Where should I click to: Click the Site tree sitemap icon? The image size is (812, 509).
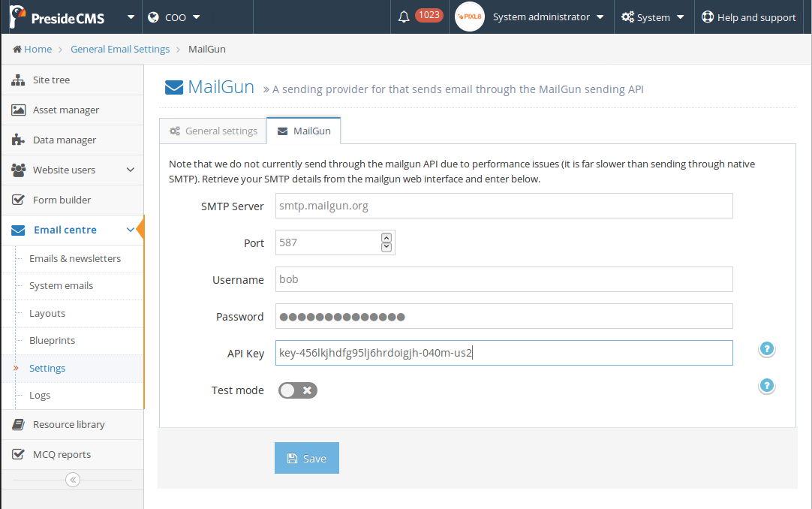point(18,80)
